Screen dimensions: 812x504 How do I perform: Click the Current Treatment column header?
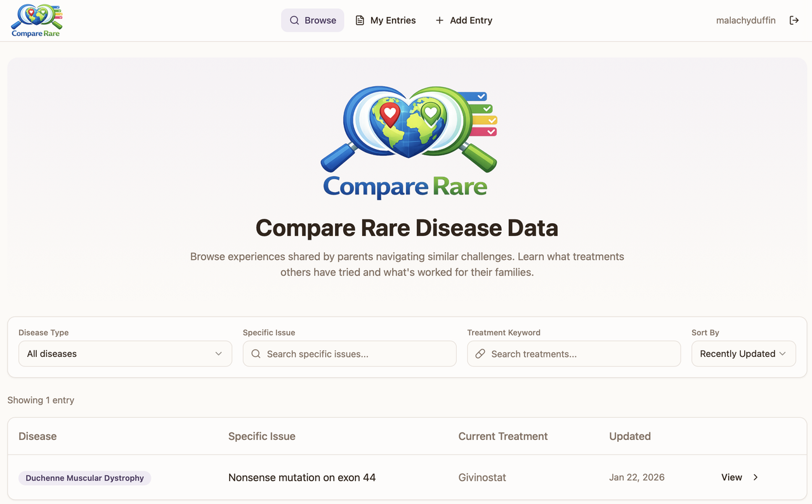click(503, 436)
